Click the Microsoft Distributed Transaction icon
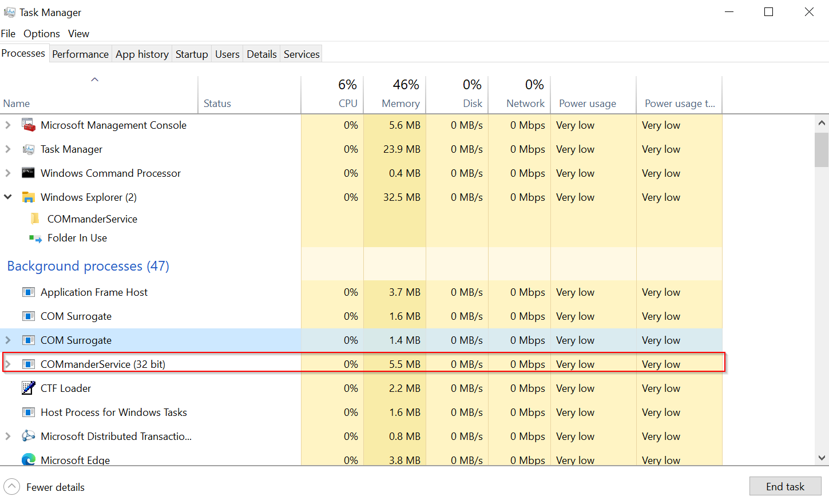This screenshot has height=504, width=829. (x=28, y=436)
